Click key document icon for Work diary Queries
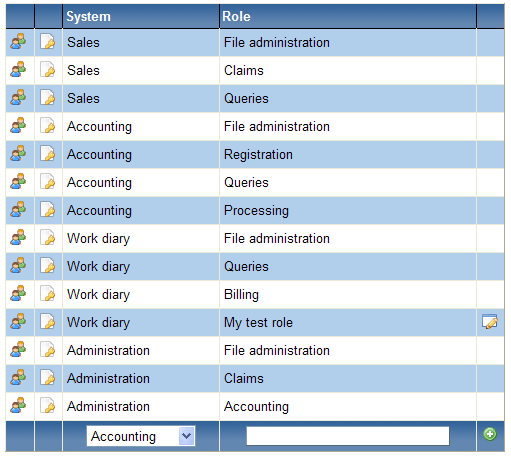511x458 pixels. pyautogui.click(x=48, y=266)
